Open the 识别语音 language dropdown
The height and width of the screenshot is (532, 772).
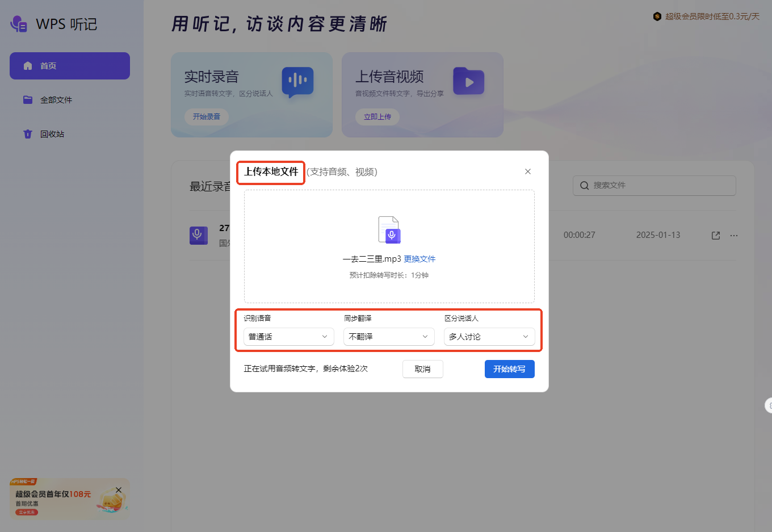pos(288,337)
